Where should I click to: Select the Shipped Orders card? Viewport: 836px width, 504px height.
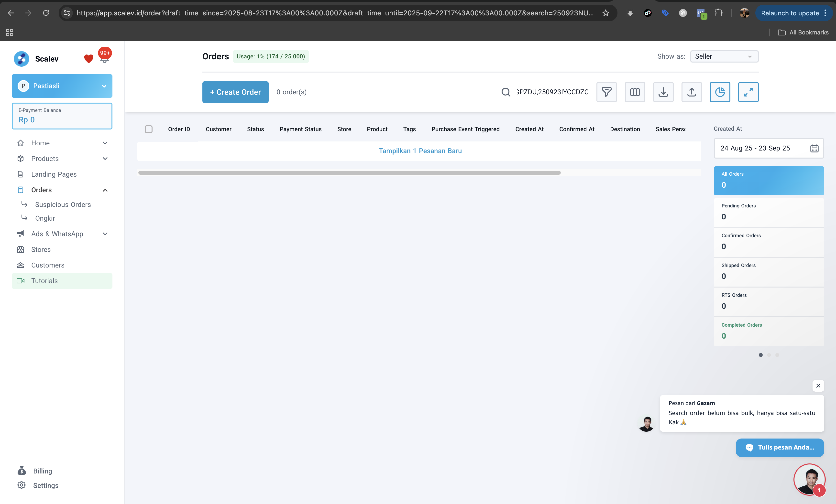(769, 272)
